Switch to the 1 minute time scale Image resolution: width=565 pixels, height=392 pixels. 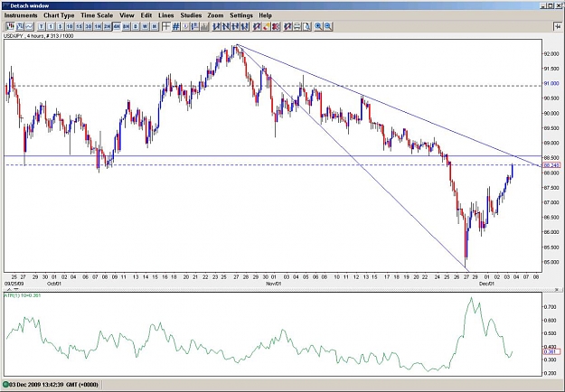(x=51, y=26)
